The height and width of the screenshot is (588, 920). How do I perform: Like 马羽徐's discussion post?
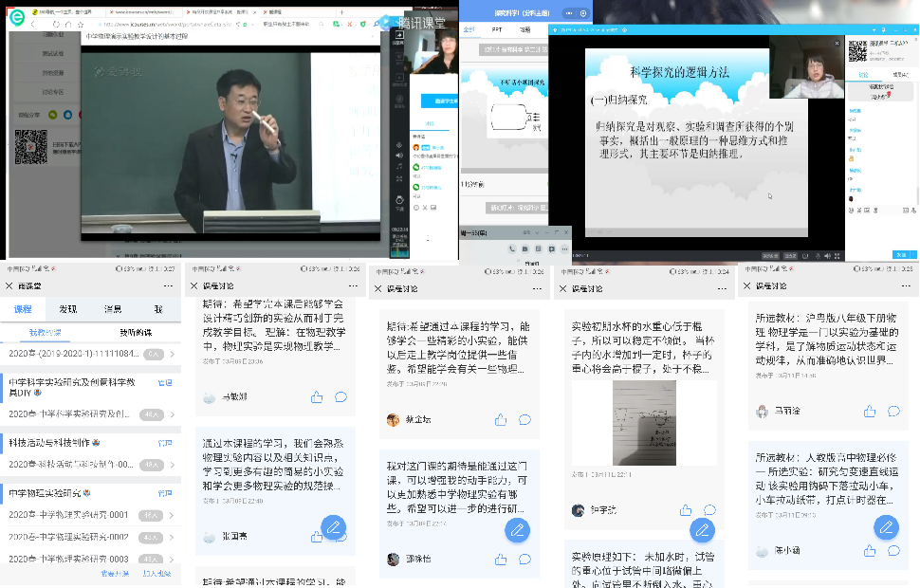(x=870, y=411)
